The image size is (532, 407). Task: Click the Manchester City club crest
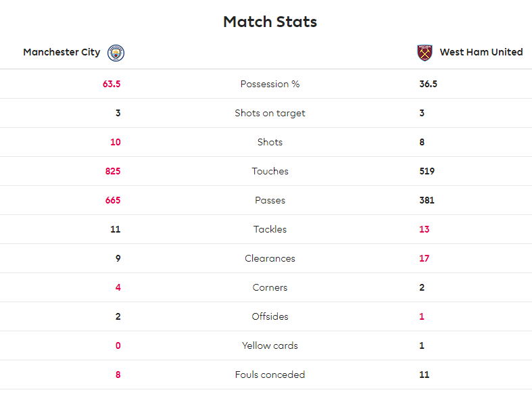point(116,53)
